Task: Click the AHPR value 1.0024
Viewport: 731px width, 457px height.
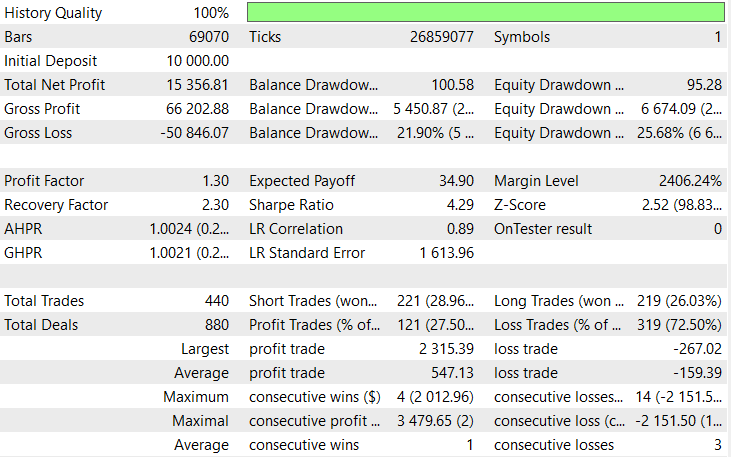Action: coord(189,229)
